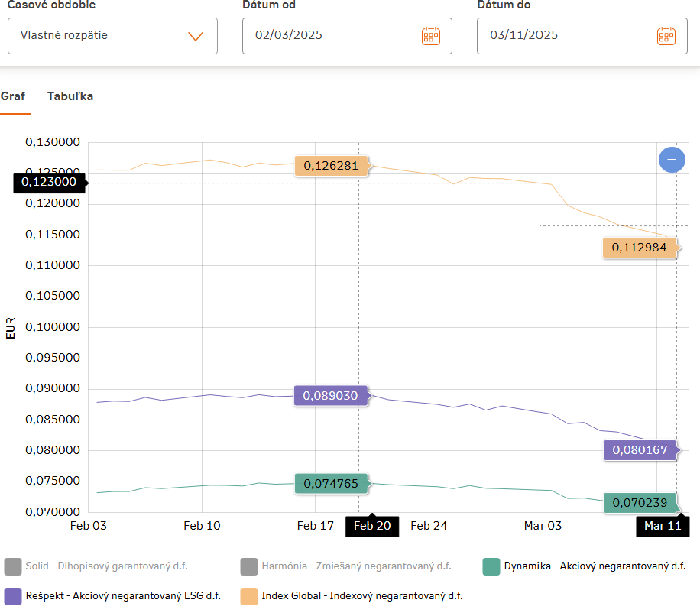Click the 0,085000 y-axis value
Image resolution: width=700 pixels, height=613 pixels.
53,419
